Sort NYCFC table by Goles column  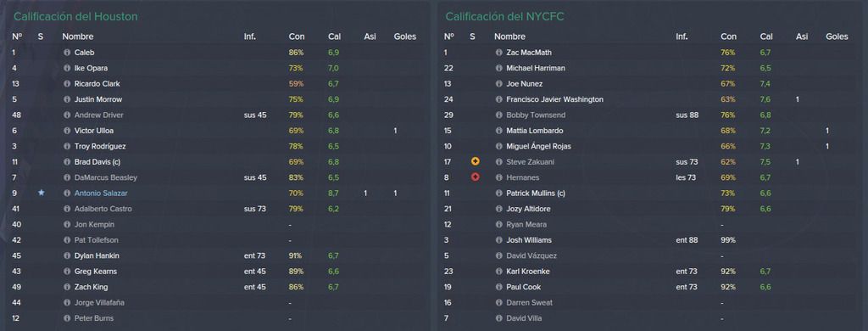(x=837, y=36)
